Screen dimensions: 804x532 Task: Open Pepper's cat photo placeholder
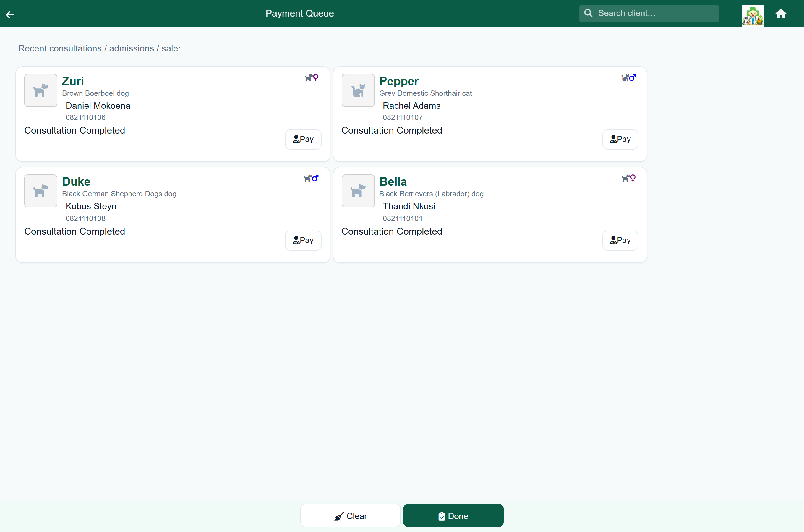[x=358, y=91]
